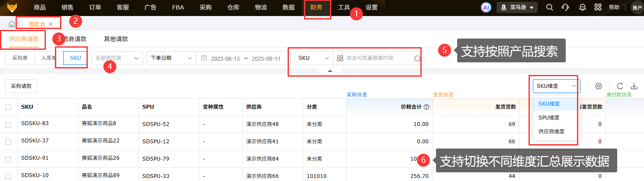Click the top bar search icon
Screen dimensions: 644x181
[x=549, y=7]
